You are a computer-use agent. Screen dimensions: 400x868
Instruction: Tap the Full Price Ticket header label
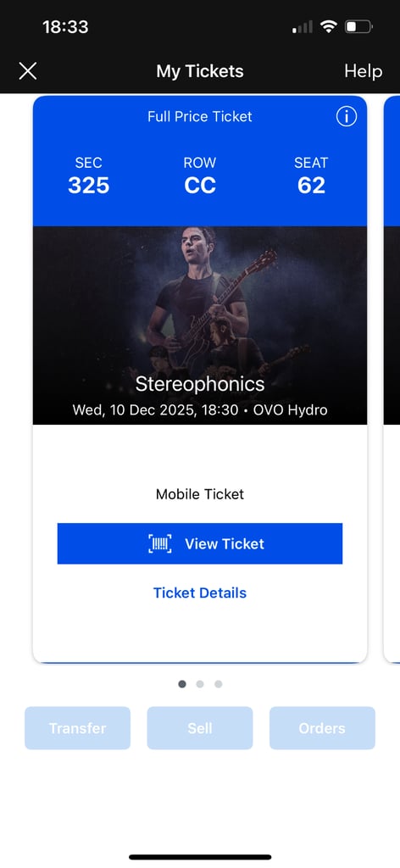point(200,116)
